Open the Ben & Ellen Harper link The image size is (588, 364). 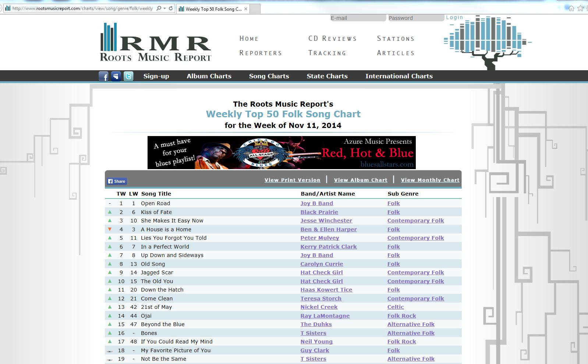coord(329,229)
